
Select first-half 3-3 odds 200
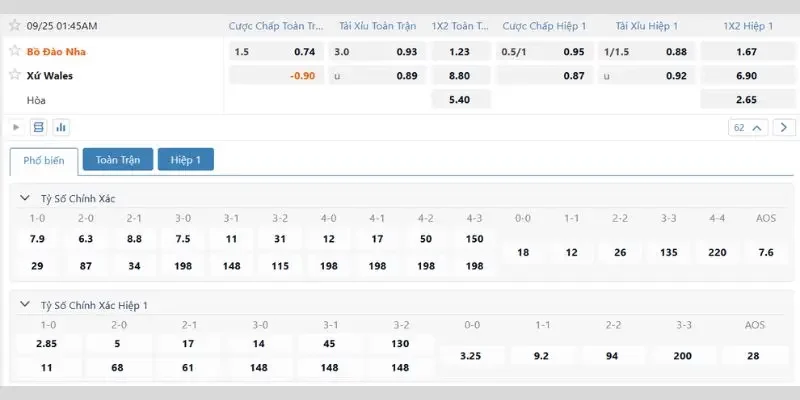pyautogui.click(x=683, y=356)
